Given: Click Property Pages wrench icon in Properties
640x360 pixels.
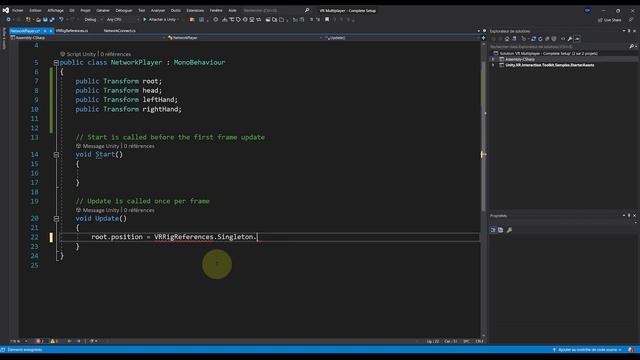Looking at the screenshot, I should coord(509,230).
